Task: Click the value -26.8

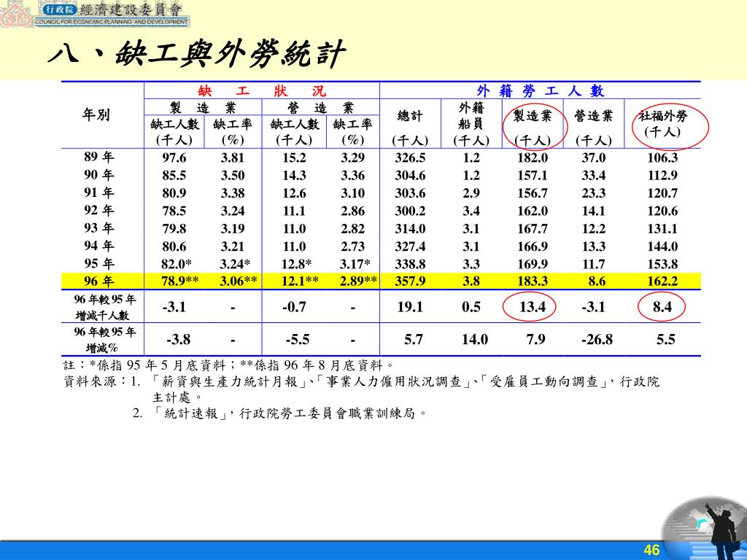Action: [x=597, y=339]
